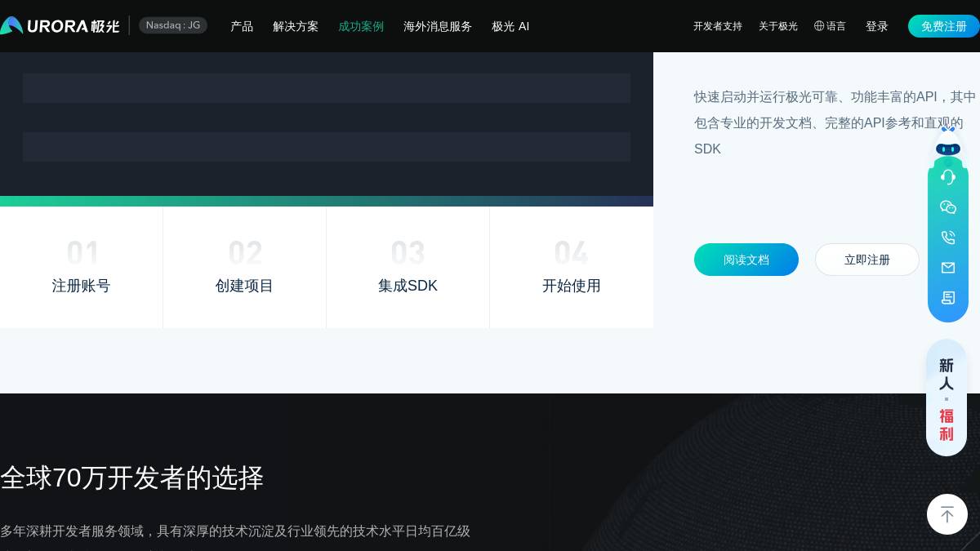
Task: Click the Nasdaq : JG badge
Action: tap(173, 25)
